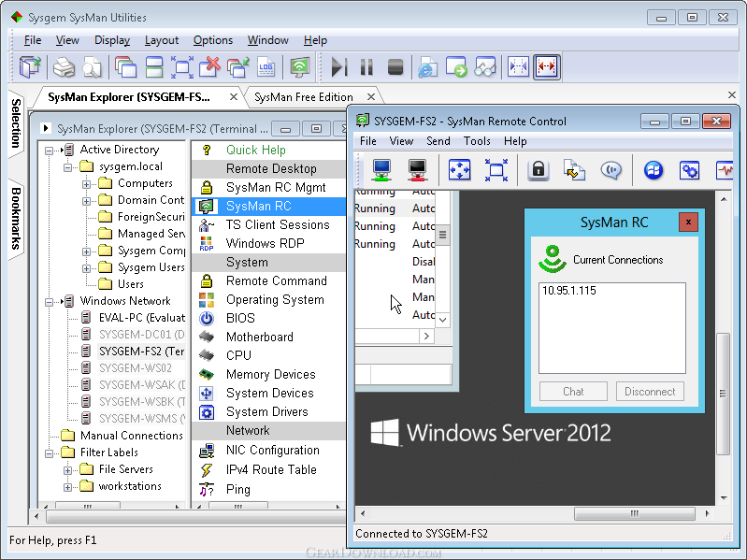
Task: Click the four-arrows move icon in Remote Control
Action: point(459,170)
